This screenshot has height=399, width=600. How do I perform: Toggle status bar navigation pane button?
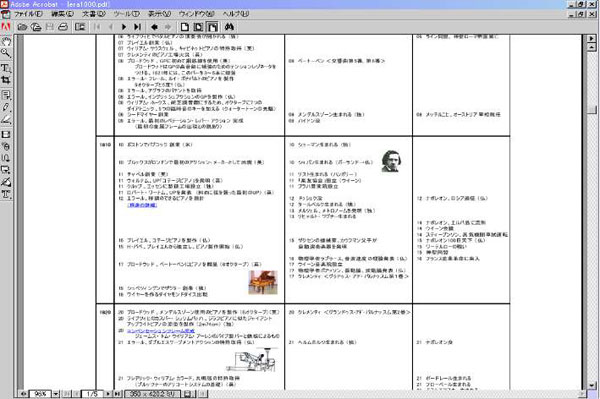23,394
